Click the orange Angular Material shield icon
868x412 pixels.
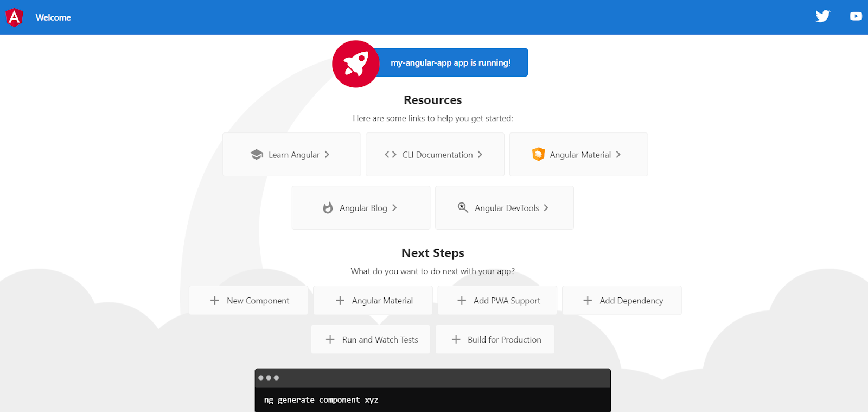pos(538,154)
